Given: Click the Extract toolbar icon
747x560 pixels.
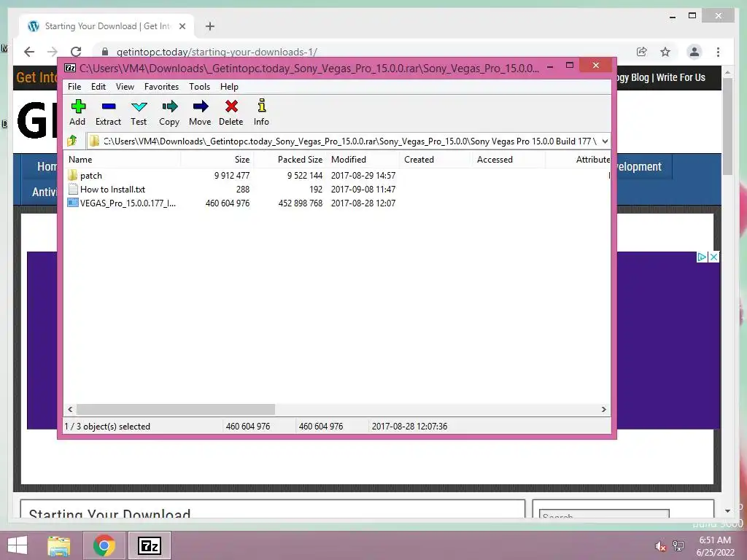Looking at the screenshot, I should click(x=108, y=106).
